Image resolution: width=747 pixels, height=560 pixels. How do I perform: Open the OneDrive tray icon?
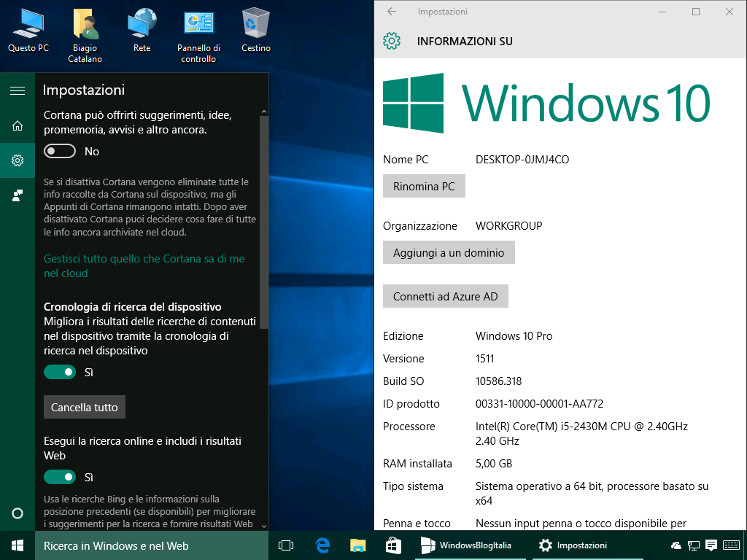tap(676, 545)
